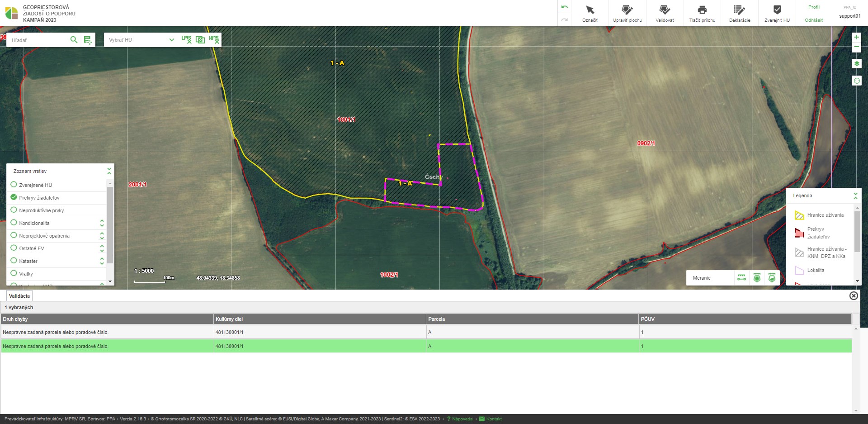Click the AMS clear icon

point(214,39)
